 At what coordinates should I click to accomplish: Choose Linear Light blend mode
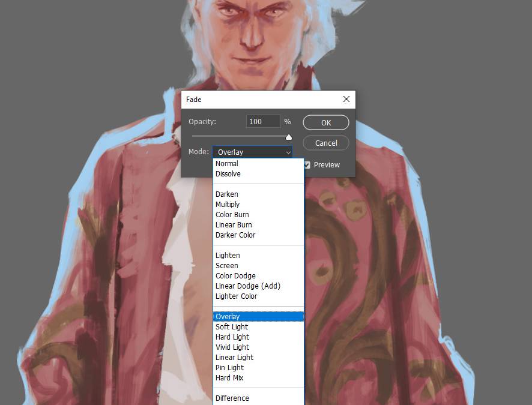258,357
